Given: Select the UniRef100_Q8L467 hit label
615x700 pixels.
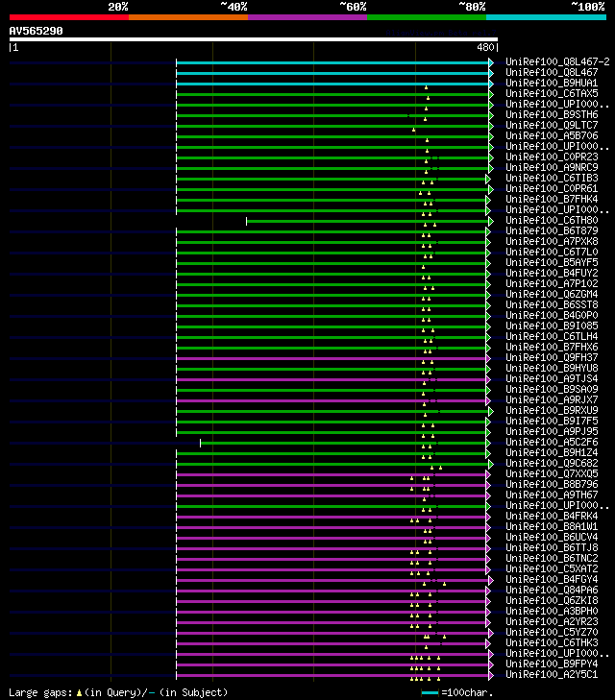Looking at the screenshot, I should (552, 72).
